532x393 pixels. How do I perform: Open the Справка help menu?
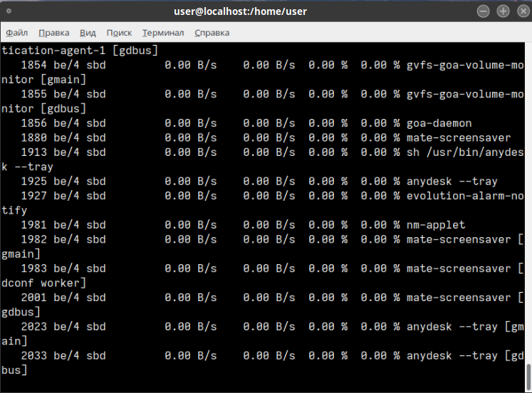coord(212,33)
